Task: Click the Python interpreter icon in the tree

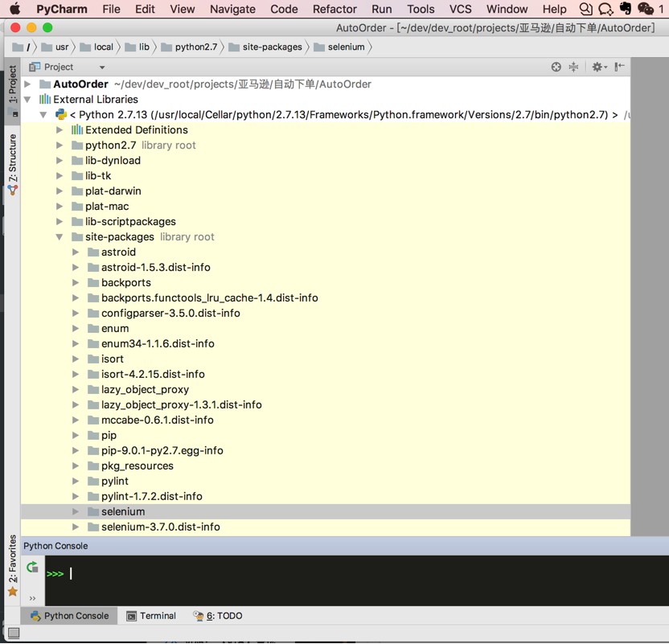Action: coord(61,115)
